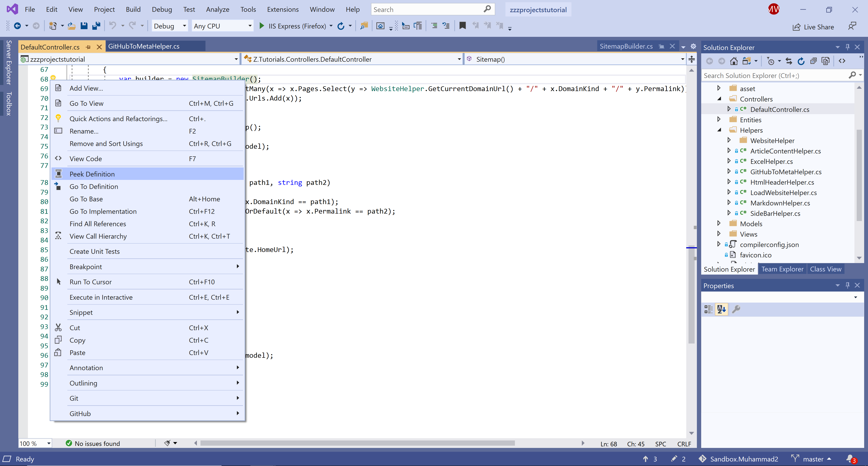The height and width of the screenshot is (466, 868).
Task: Click the Save All toolbar icon
Action: (96, 26)
